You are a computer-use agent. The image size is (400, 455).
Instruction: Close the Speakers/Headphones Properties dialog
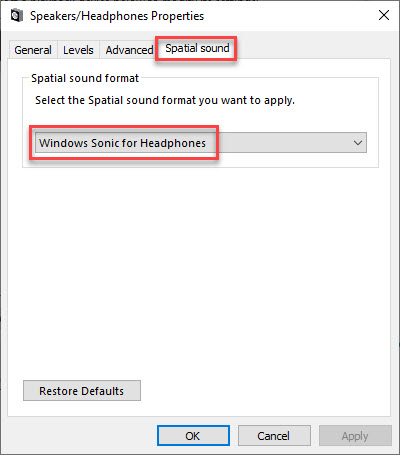click(384, 15)
